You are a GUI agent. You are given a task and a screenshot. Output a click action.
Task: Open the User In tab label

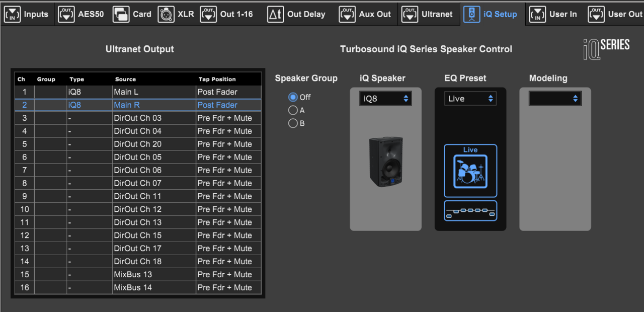(x=563, y=14)
